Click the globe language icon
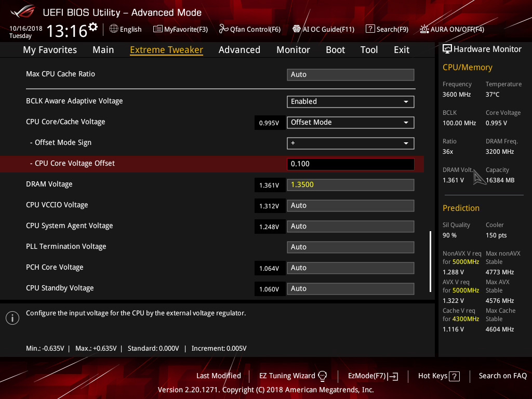 pyautogui.click(x=114, y=29)
